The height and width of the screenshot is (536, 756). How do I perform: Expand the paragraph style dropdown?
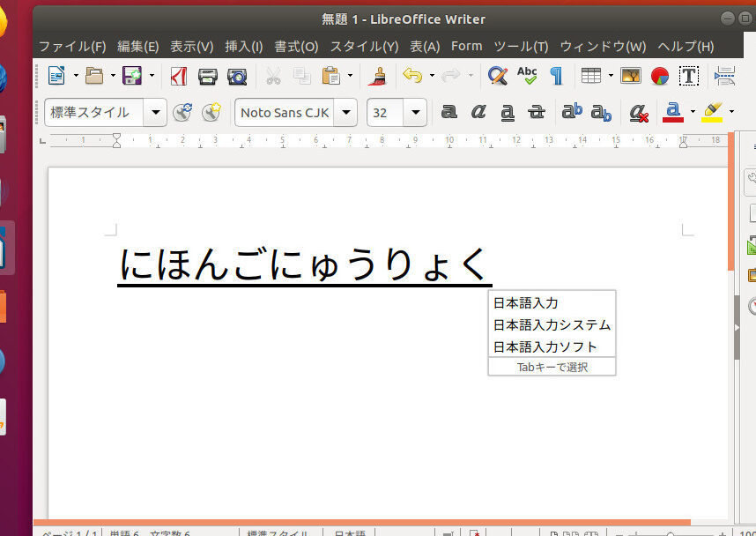click(x=157, y=112)
